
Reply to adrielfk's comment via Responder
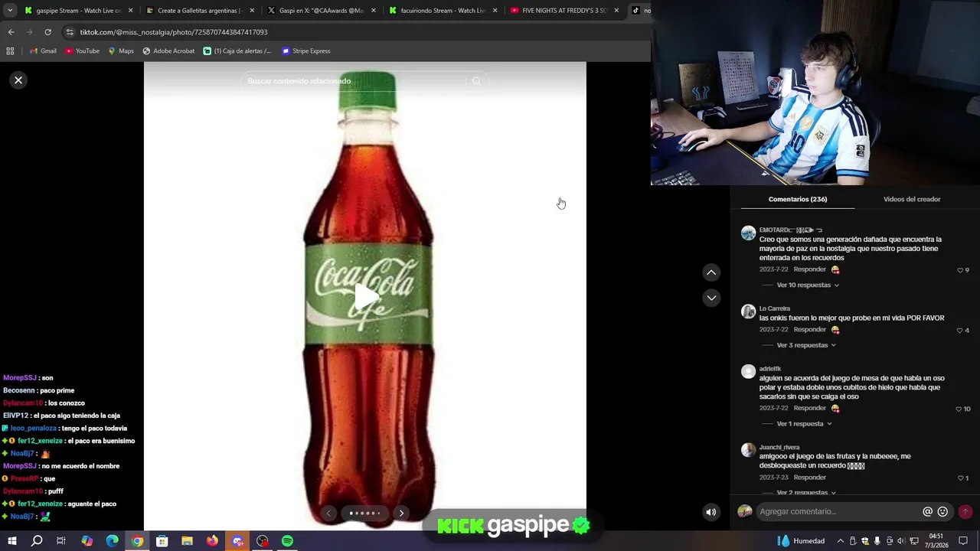809,408
